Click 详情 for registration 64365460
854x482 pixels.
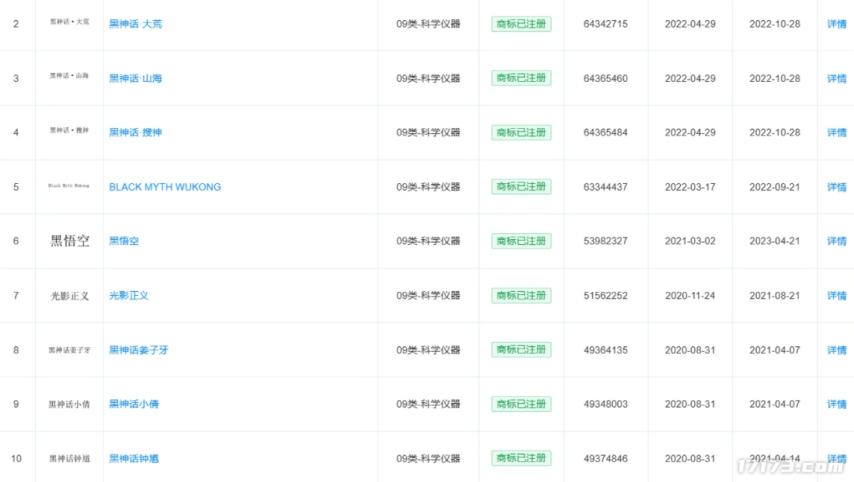point(837,78)
